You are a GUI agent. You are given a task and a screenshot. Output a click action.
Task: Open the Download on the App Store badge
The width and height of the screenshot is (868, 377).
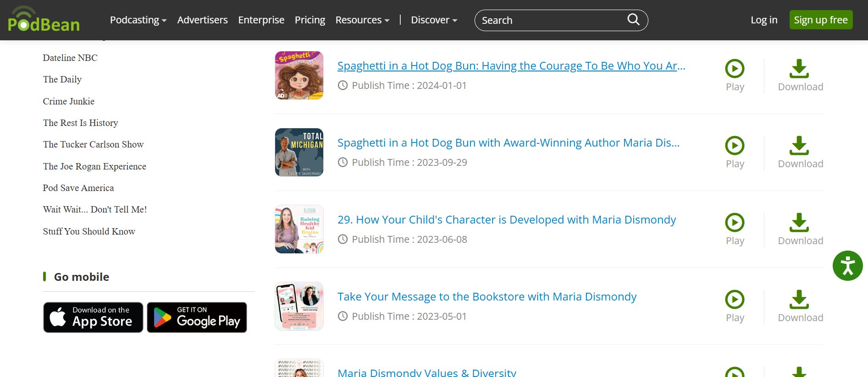pyautogui.click(x=93, y=317)
